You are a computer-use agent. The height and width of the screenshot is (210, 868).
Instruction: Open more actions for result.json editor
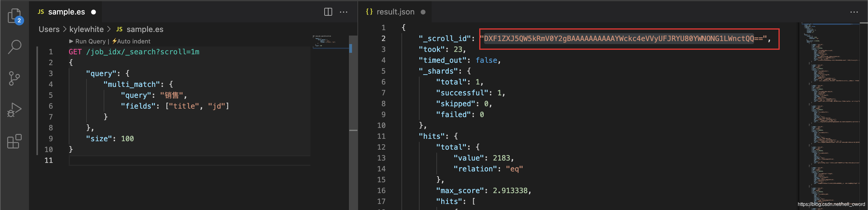pyautogui.click(x=854, y=12)
